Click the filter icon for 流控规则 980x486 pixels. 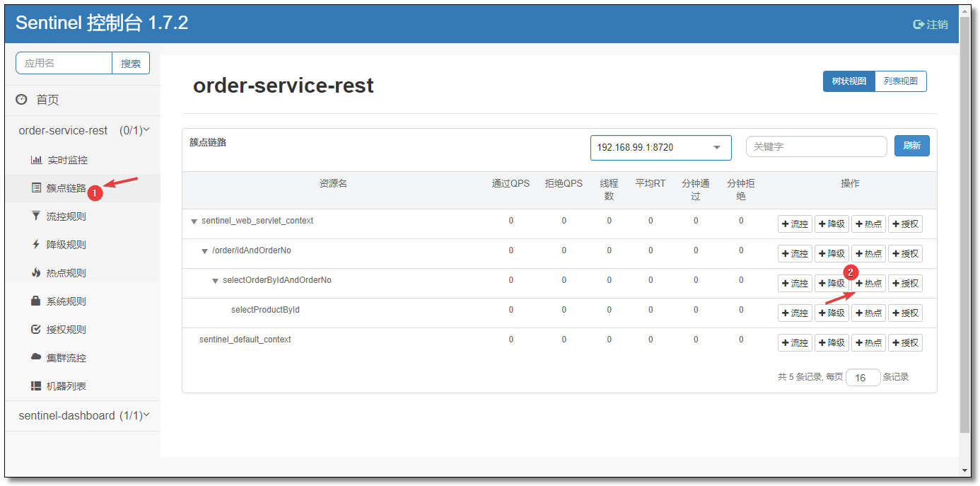tap(36, 216)
